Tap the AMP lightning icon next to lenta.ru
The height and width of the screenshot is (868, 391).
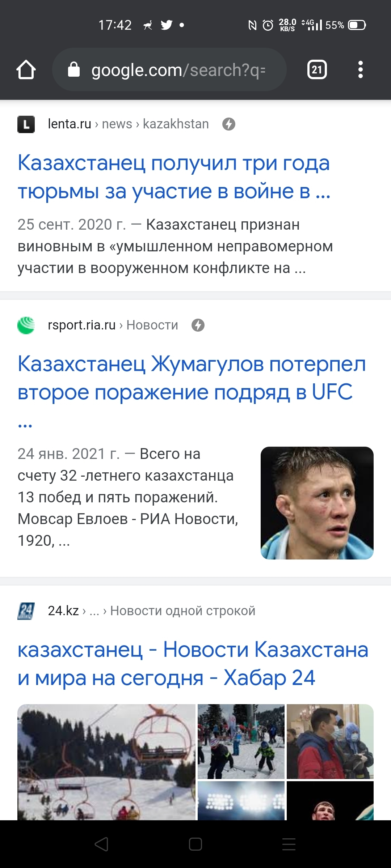tap(228, 124)
